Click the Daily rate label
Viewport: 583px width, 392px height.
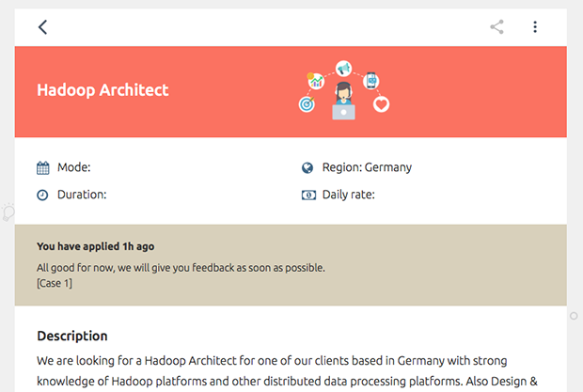pyautogui.click(x=348, y=195)
